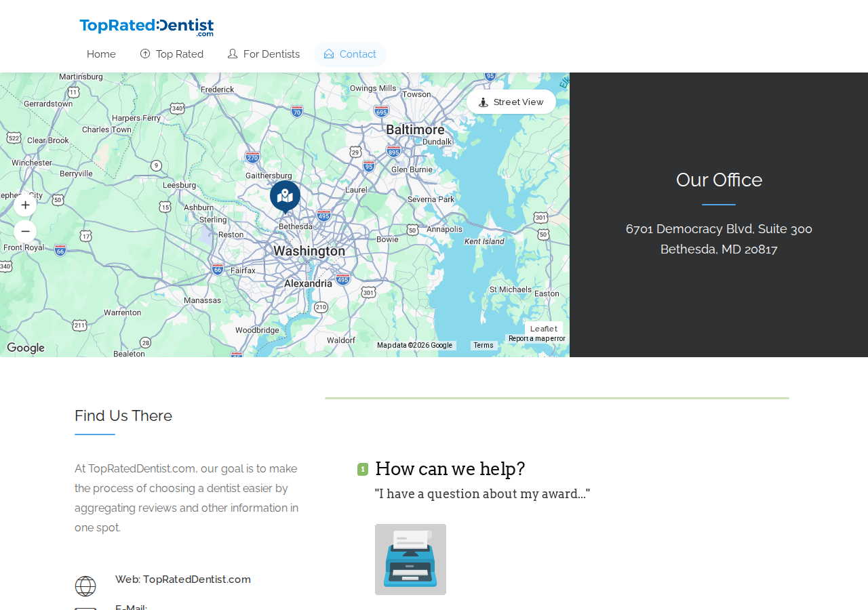Image resolution: width=868 pixels, height=610 pixels.
Task: Open the map Terms link
Action: coord(484,346)
